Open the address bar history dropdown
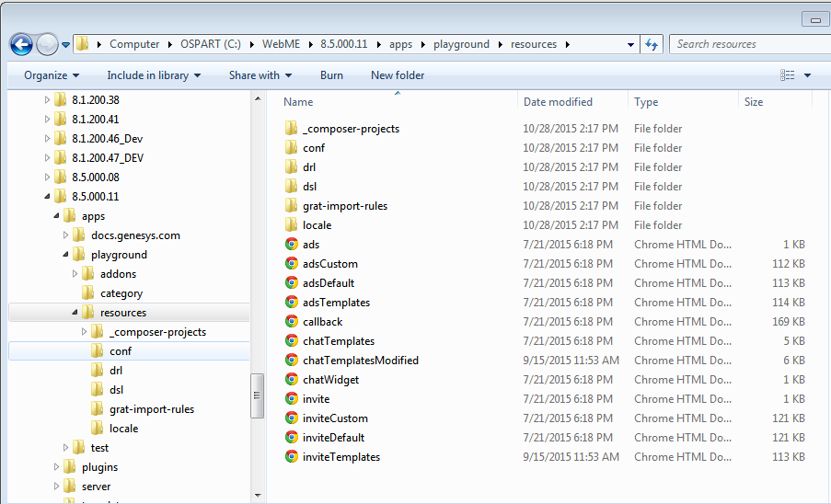This screenshot has height=504, width=831. pos(630,44)
